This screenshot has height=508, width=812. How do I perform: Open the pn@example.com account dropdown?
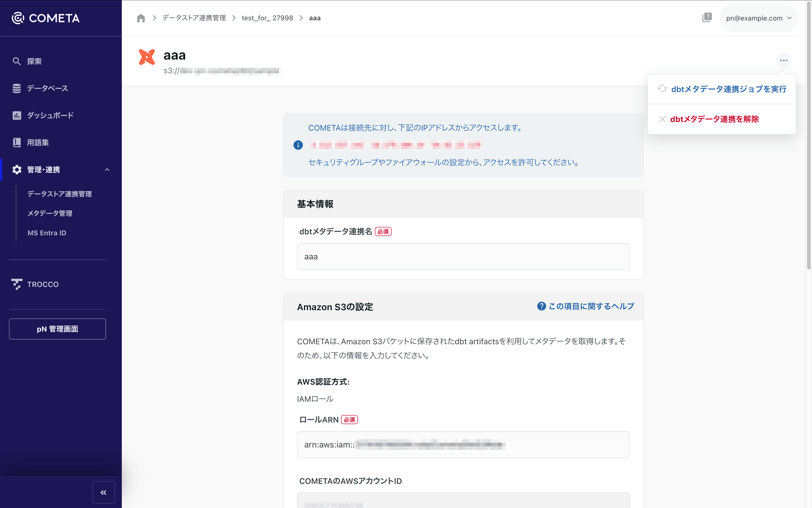click(x=759, y=18)
